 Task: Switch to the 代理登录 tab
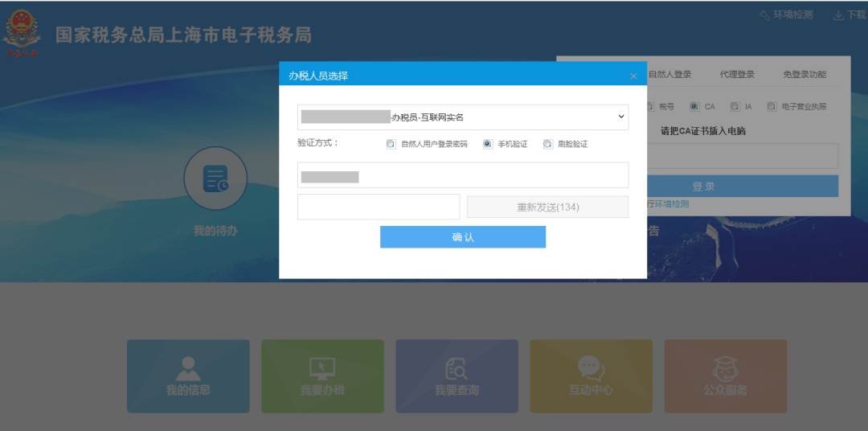(737, 75)
